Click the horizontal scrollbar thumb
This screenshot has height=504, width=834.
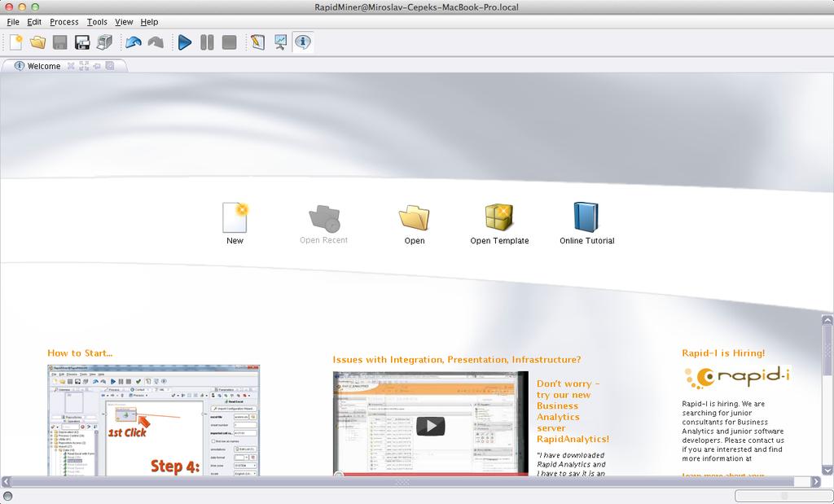pyautogui.click(x=402, y=482)
